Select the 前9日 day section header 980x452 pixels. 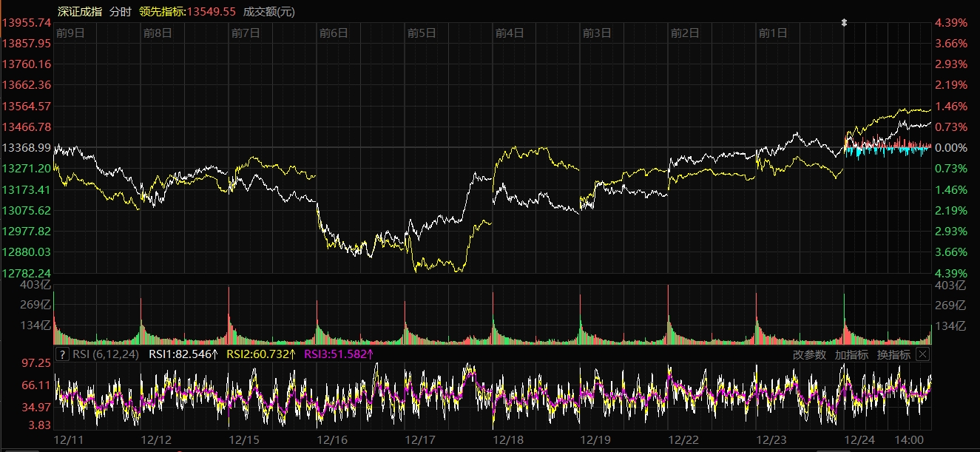70,33
